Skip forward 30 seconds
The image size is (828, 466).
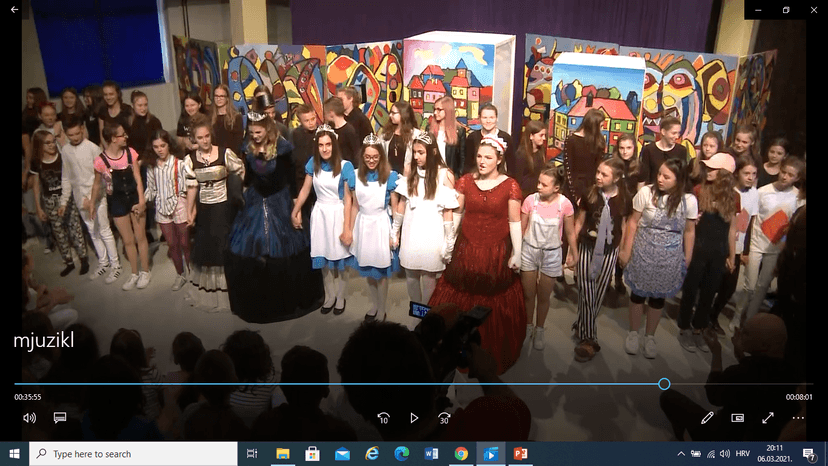click(444, 418)
